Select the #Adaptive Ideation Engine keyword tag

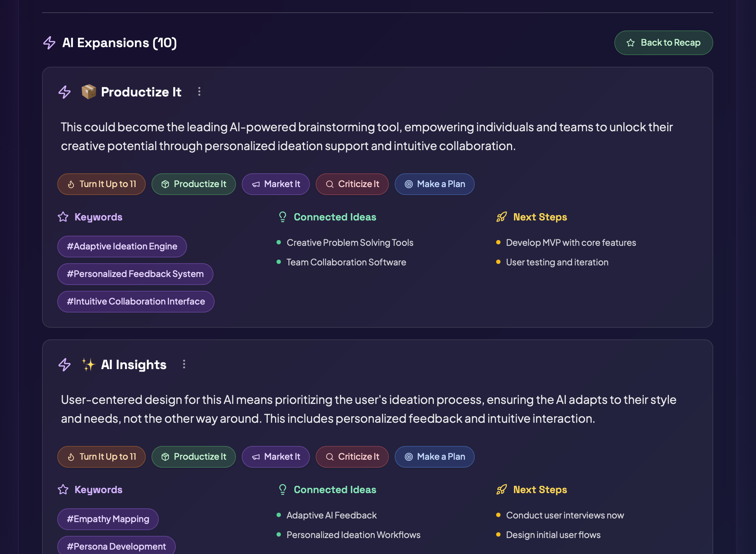(122, 247)
